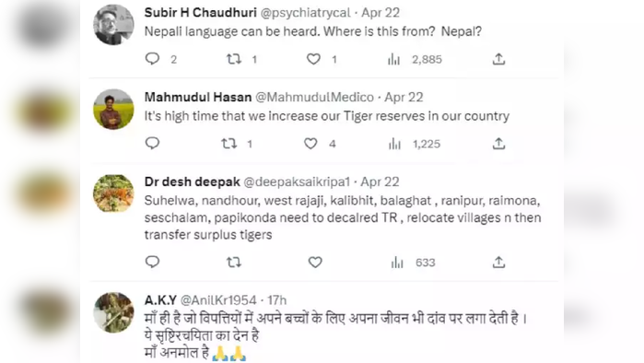
Task: Reply to Dr desh deepak's tweet
Action: pyautogui.click(x=152, y=262)
